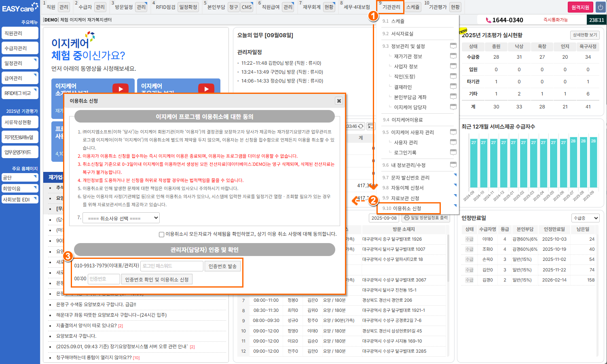
Task: Close the 이용취소 신청 dialog
Action: point(339,101)
